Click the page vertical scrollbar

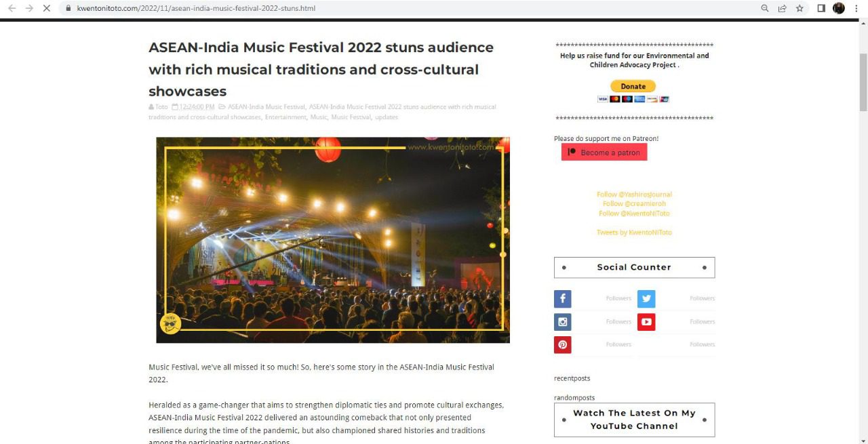pos(863,81)
